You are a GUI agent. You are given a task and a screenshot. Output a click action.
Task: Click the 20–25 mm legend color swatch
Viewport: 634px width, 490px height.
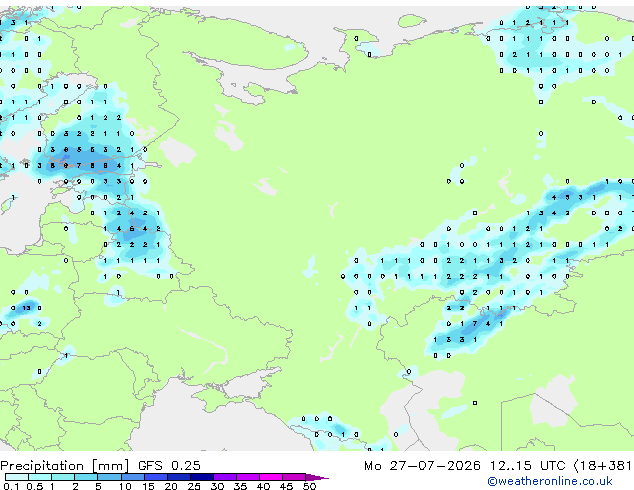[179, 477]
